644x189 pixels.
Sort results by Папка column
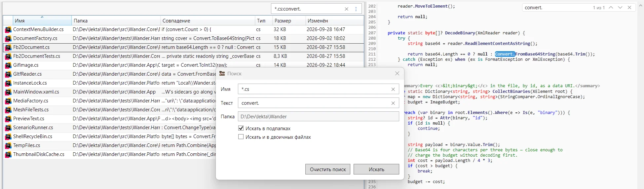(116, 20)
